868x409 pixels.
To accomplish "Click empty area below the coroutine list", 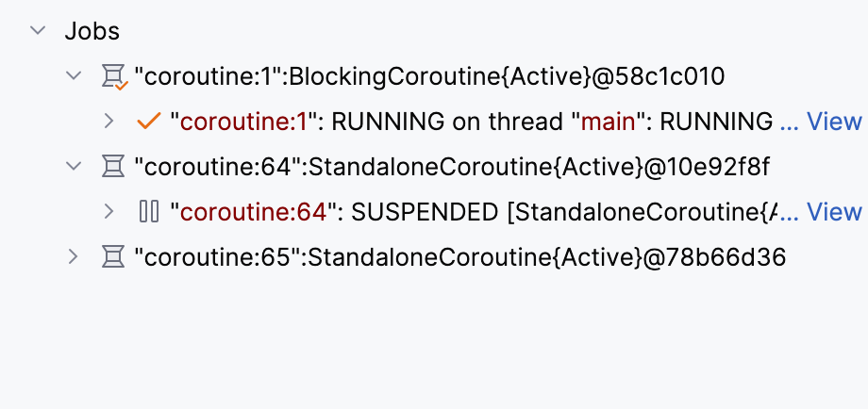I will tap(434, 349).
